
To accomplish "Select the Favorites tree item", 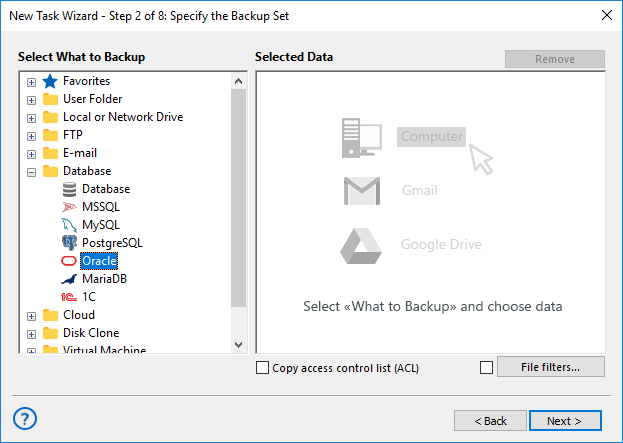I will pyautogui.click(x=86, y=81).
